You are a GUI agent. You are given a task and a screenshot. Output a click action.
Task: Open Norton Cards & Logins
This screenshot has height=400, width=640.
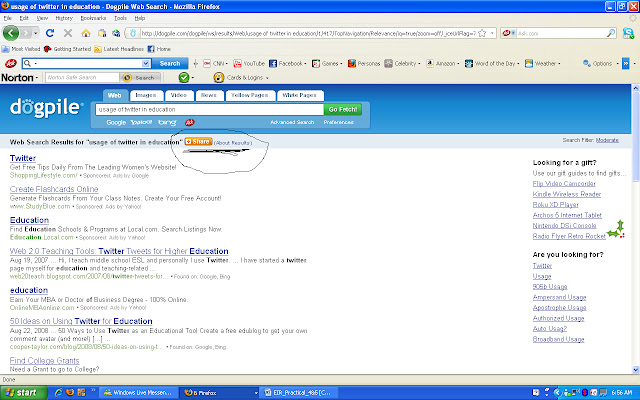(241, 77)
